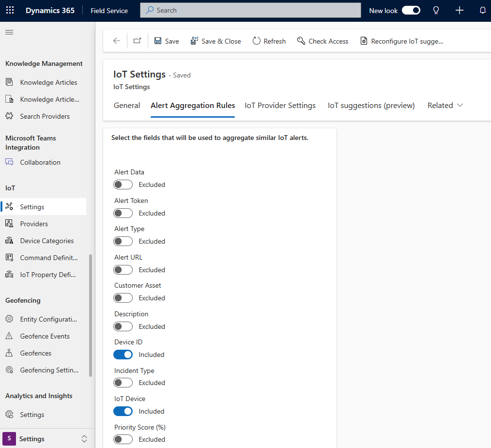Enable the Alert Type toggle
The image size is (491, 448).
(123, 241)
